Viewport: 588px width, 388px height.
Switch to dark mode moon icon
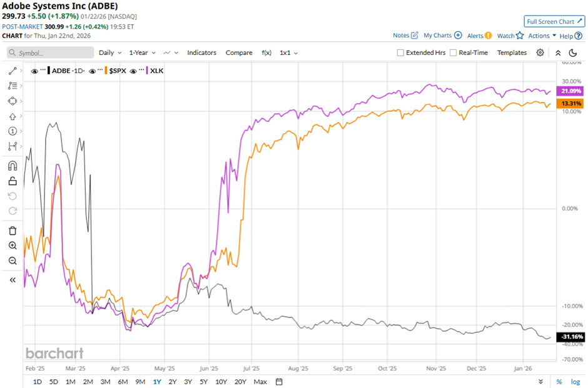572,53
